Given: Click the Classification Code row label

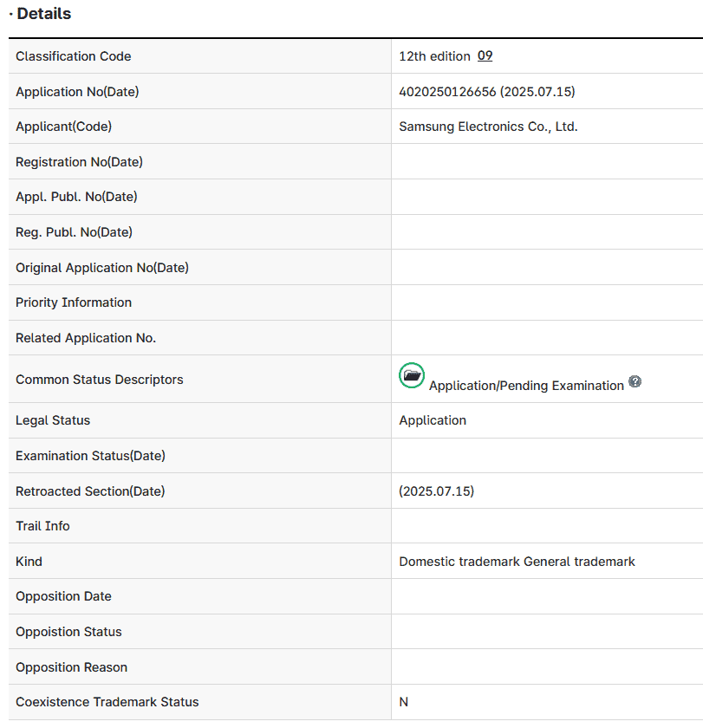Looking at the screenshot, I should [x=74, y=56].
